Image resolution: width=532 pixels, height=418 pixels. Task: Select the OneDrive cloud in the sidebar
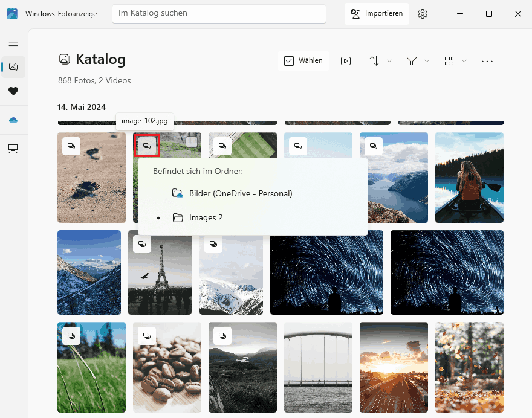pyautogui.click(x=13, y=120)
